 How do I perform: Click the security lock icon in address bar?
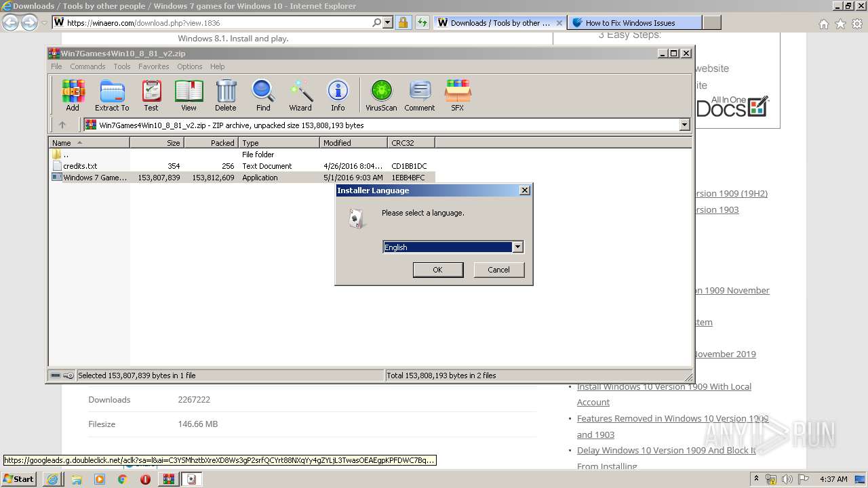pyautogui.click(x=403, y=22)
